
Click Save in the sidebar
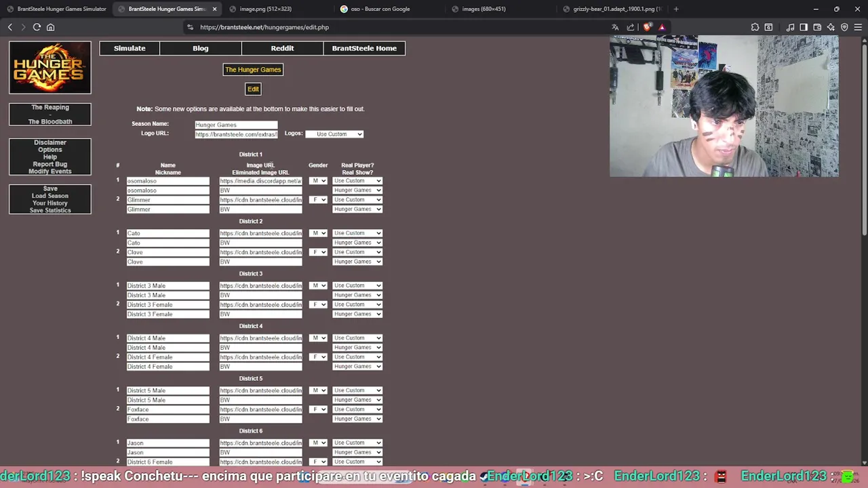(50, 188)
